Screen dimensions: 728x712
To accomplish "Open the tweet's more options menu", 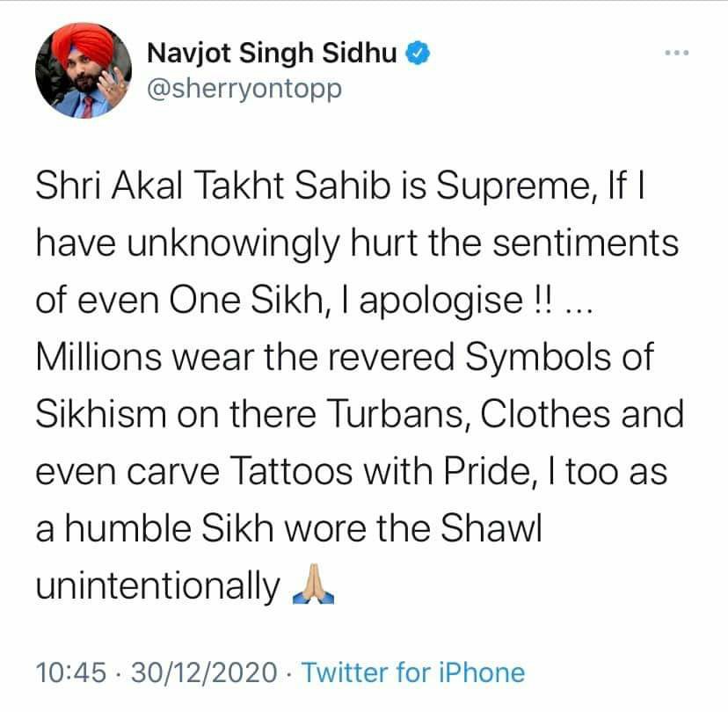I will coord(675,54).
